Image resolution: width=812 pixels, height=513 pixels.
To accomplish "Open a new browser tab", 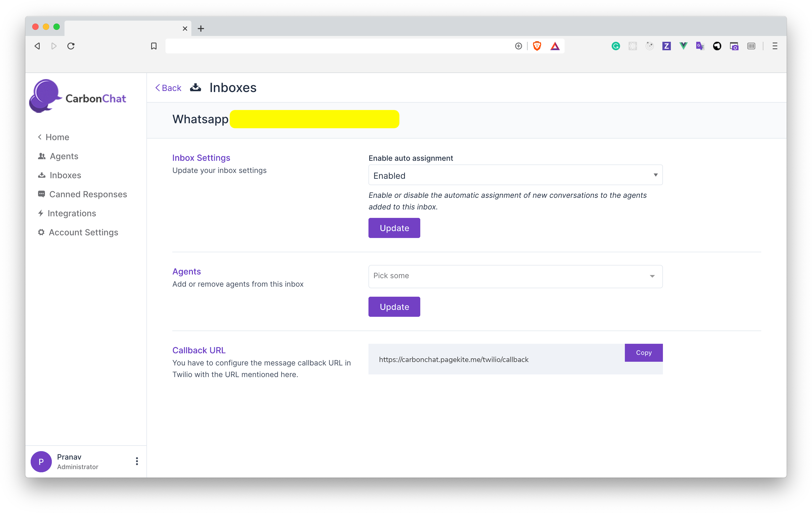I will click(x=201, y=29).
